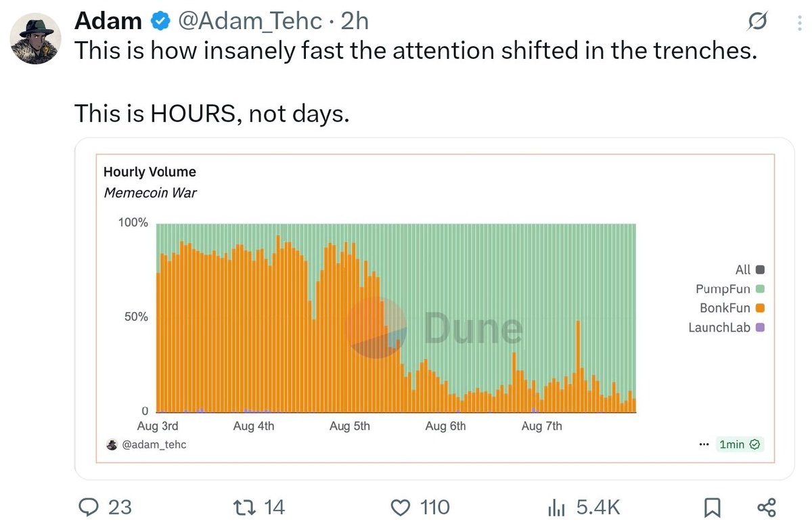Click the share icon

766,507
